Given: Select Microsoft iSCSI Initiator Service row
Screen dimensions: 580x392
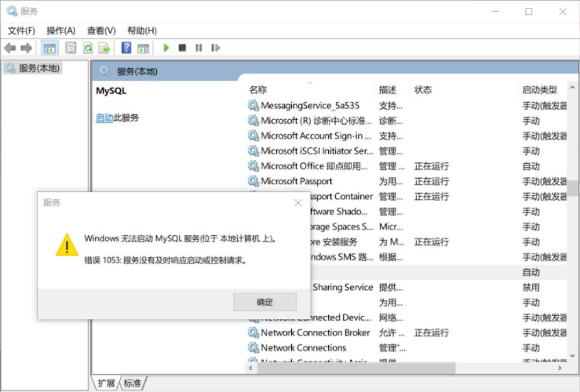Looking at the screenshot, I should pyautogui.click(x=407, y=151).
